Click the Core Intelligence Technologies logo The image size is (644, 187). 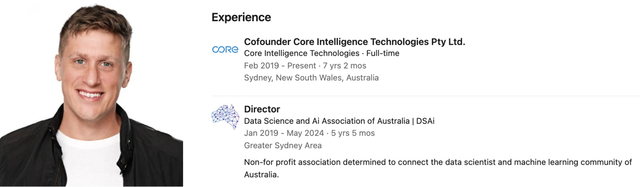click(x=225, y=50)
